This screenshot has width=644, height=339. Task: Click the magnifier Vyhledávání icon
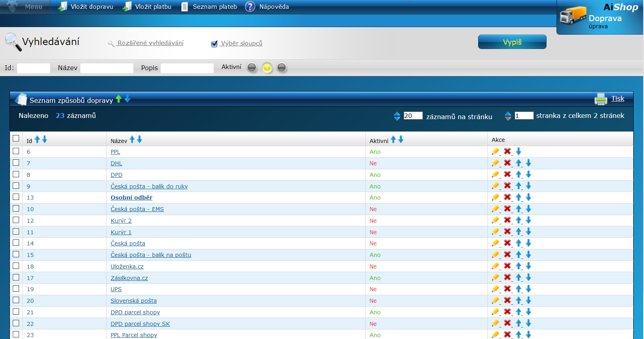13,42
